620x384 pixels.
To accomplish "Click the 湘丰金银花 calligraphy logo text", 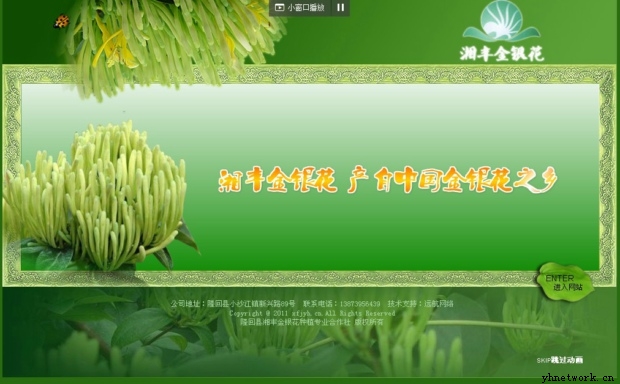I will (x=502, y=53).
